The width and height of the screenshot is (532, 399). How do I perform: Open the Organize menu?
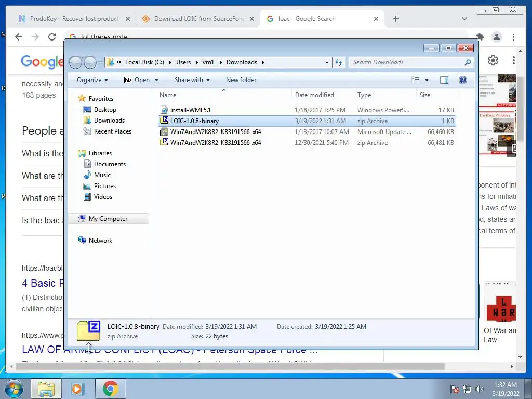click(x=92, y=80)
